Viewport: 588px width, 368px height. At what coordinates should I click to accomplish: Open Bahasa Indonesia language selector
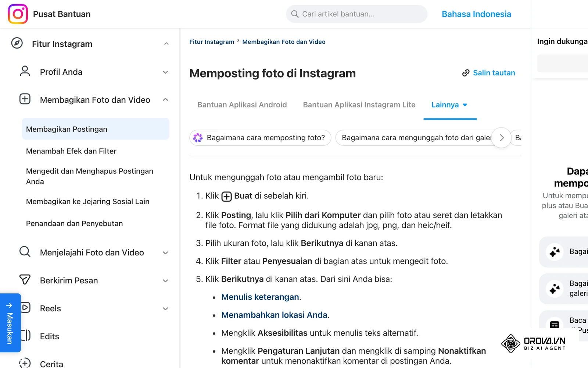pos(476,14)
